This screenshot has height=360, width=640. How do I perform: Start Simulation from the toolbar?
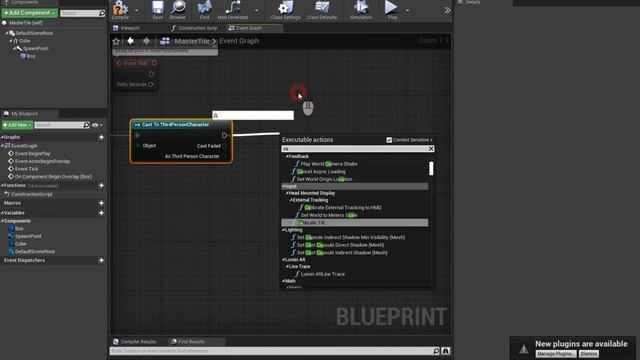361,10
